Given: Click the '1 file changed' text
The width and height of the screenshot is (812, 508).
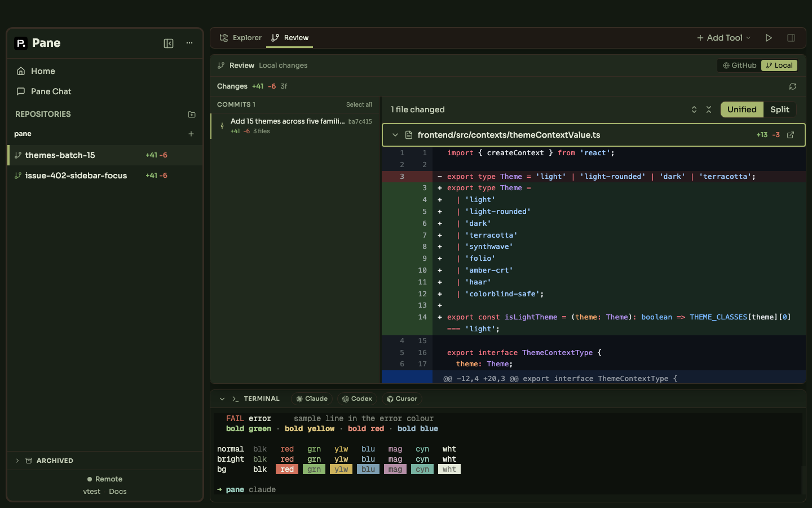Looking at the screenshot, I should 418,110.
